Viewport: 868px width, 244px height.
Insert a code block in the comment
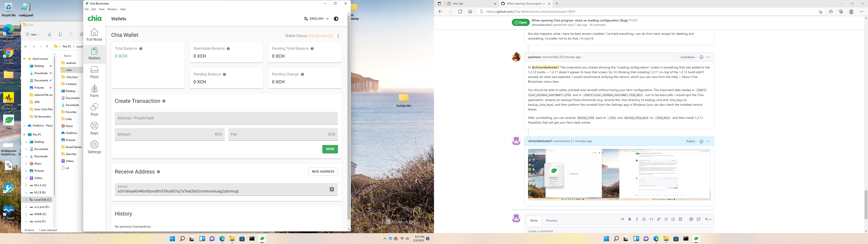651,219
